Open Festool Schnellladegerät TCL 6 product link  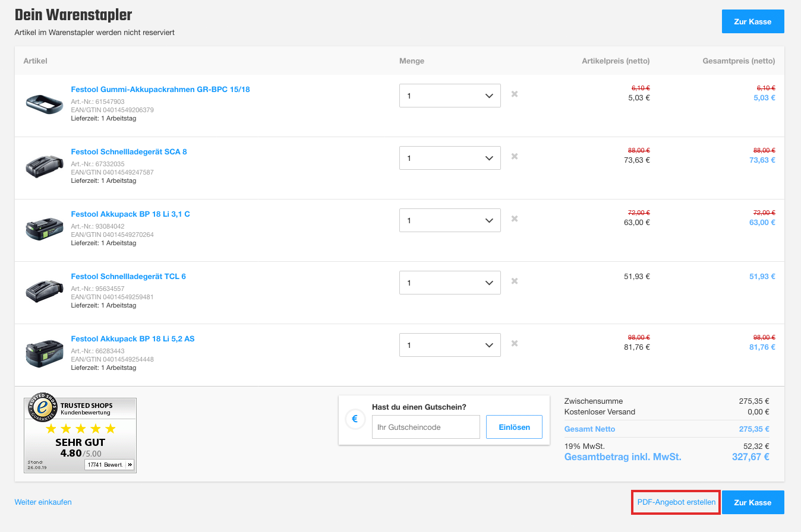(128, 277)
